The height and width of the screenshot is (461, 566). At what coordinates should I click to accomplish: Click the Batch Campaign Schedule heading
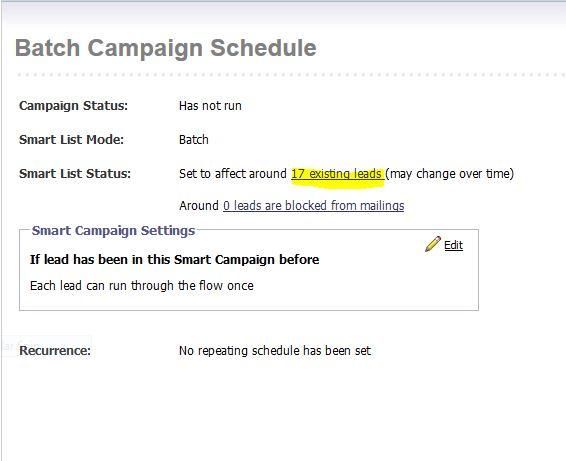tap(166, 48)
